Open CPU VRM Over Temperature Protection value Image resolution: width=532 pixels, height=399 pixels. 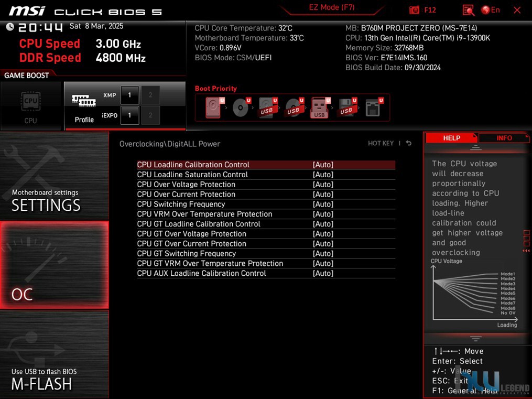point(323,214)
